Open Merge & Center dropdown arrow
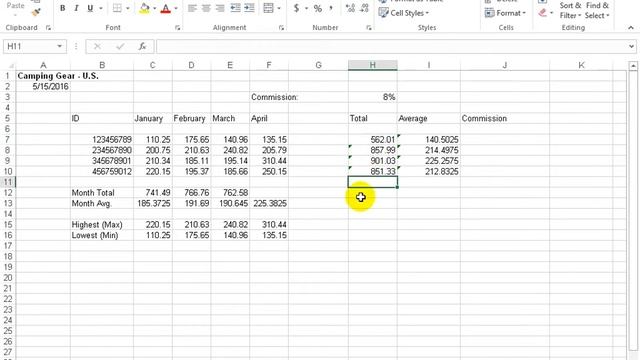This screenshot has width=640, height=360. tap(279, 8)
